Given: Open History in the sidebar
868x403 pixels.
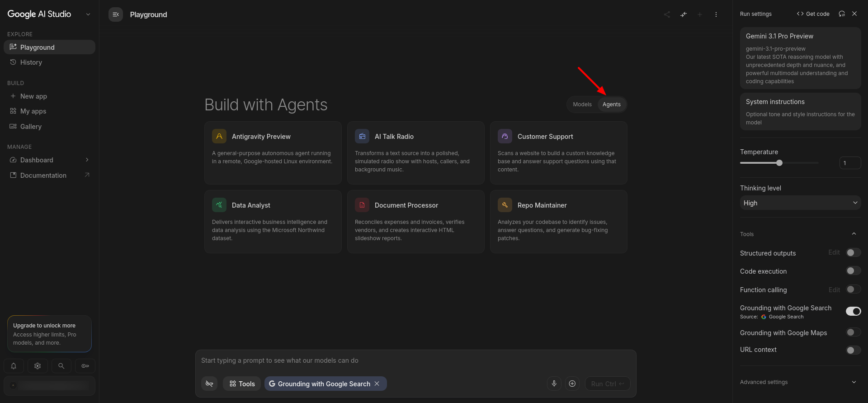Looking at the screenshot, I should click(x=50, y=62).
